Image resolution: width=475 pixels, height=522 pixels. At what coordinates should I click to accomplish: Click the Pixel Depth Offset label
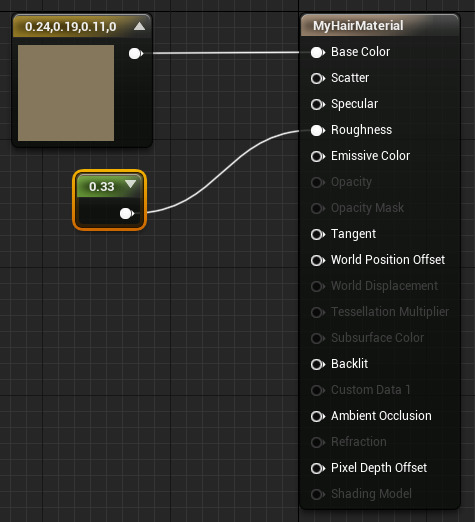[379, 468]
